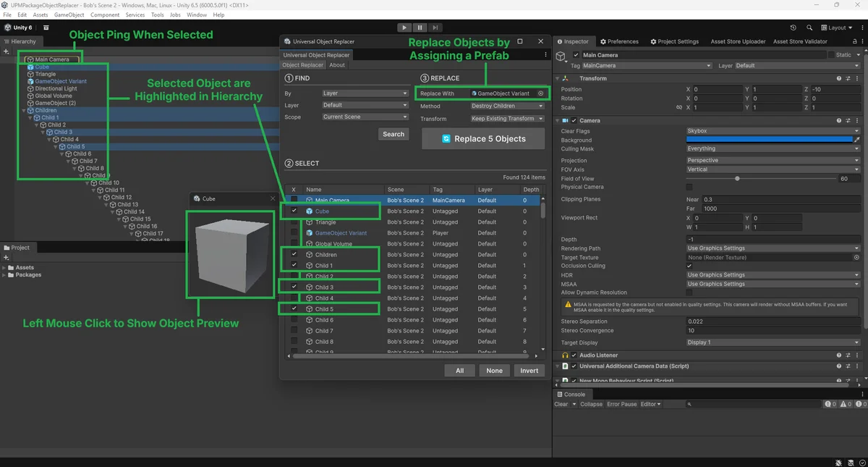This screenshot has height=467, width=868.
Task: Click the Play button in the top toolbar
Action: click(x=404, y=28)
